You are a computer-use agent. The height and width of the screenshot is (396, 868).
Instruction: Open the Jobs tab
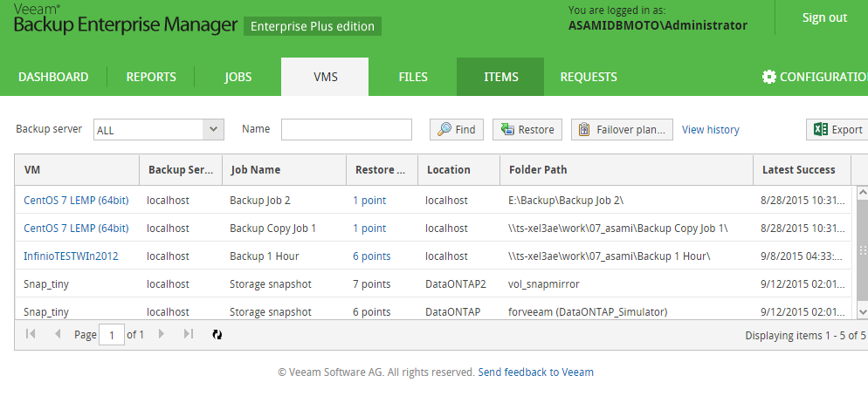click(238, 77)
